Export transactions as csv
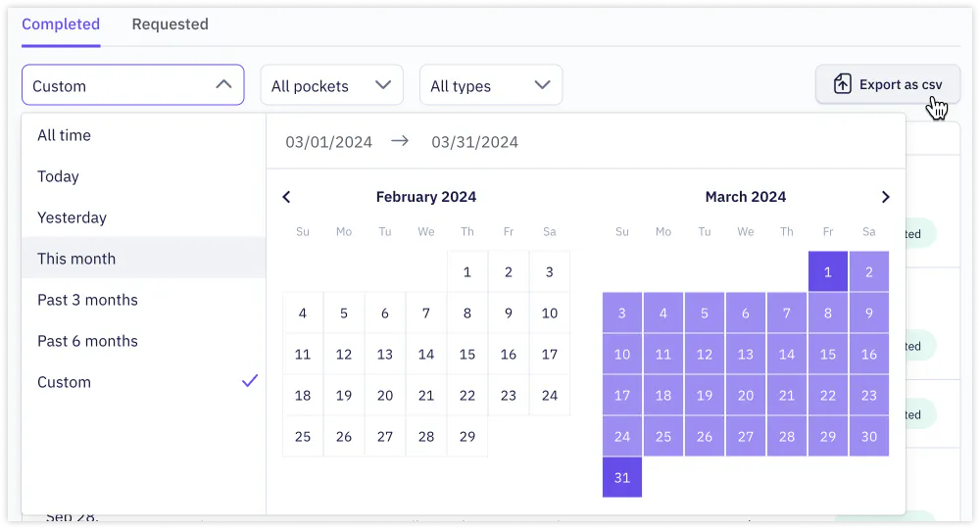The width and height of the screenshot is (980, 529). click(888, 84)
